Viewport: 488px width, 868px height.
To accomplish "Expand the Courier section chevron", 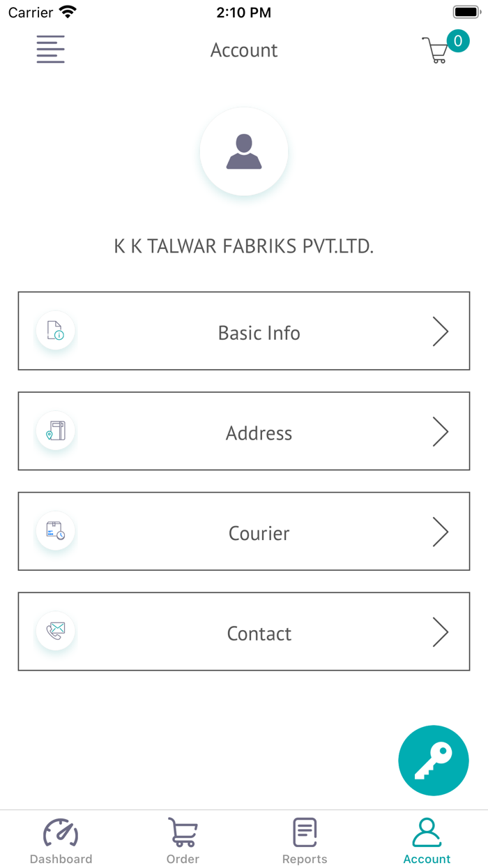I will coord(441,532).
